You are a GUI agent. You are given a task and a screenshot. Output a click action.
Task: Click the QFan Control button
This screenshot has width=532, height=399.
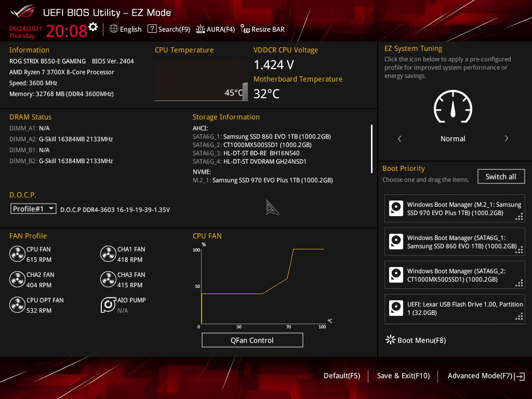point(252,340)
